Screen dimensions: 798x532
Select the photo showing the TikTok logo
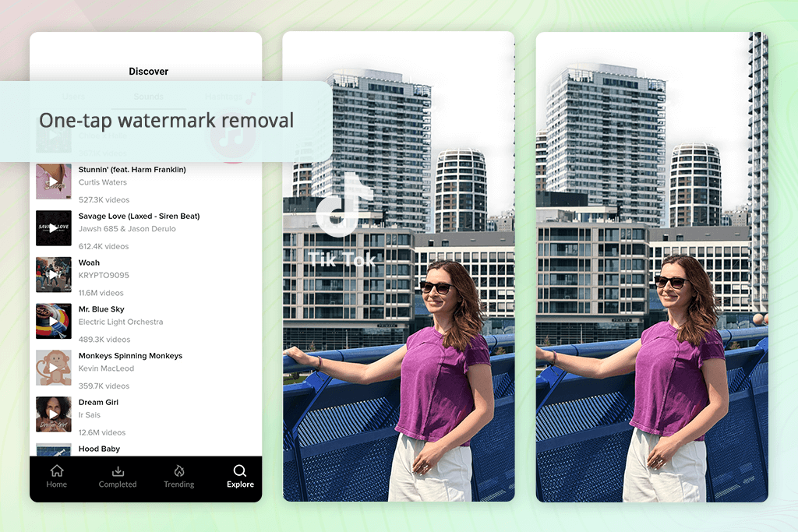[x=399, y=266]
